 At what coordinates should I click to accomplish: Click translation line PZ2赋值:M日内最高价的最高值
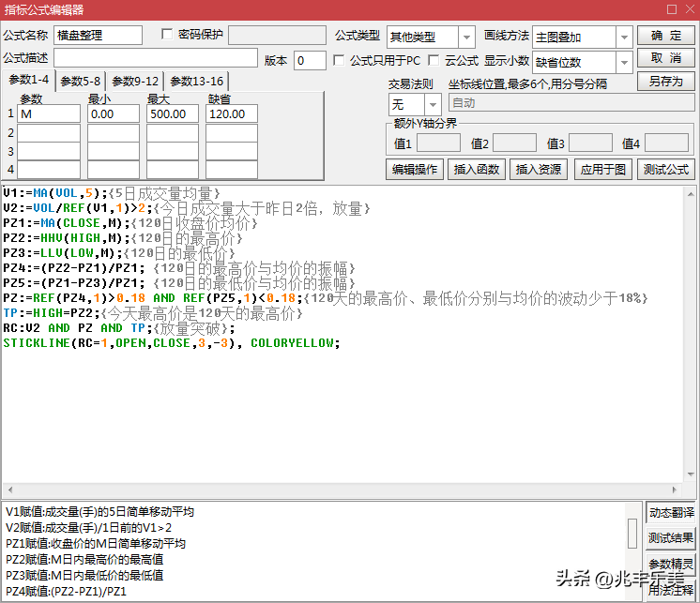84,559
